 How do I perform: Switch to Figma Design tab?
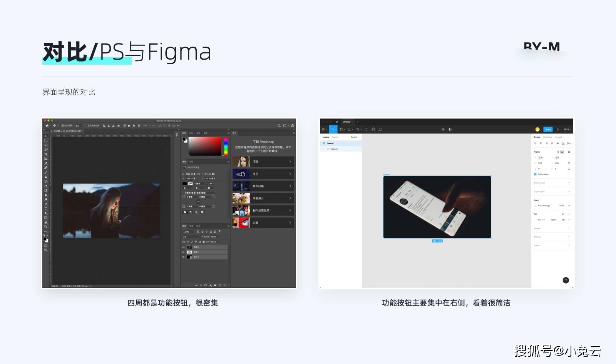coord(537,137)
